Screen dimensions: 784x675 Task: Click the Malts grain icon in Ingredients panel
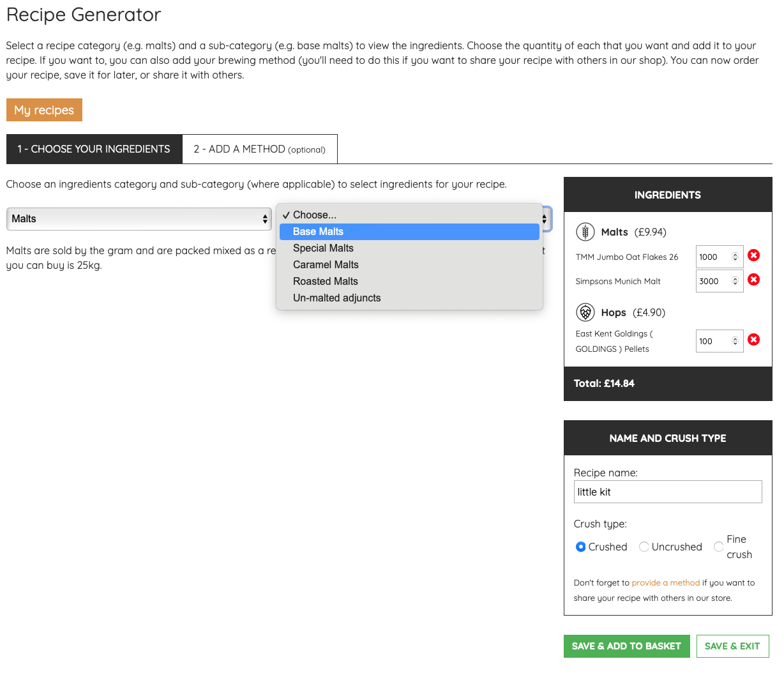coord(585,232)
